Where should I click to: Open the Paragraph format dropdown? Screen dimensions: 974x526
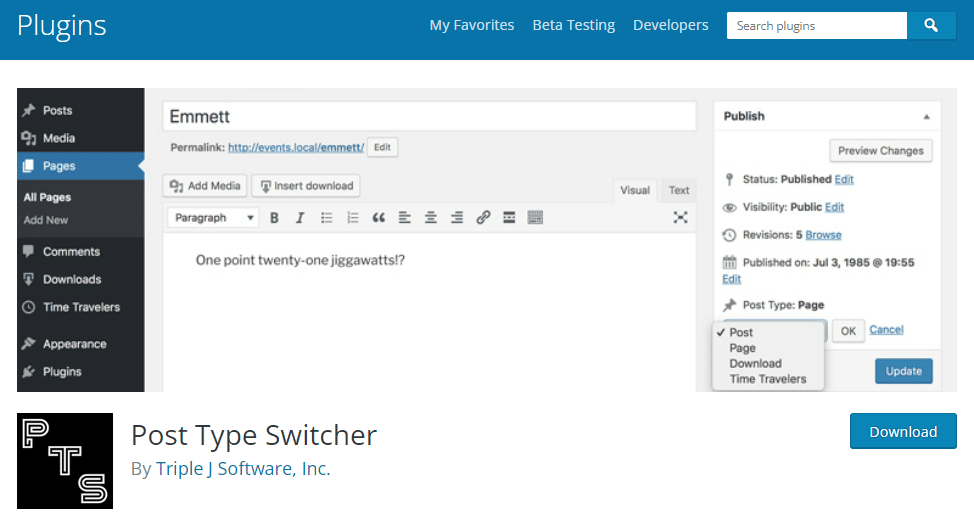[213, 218]
